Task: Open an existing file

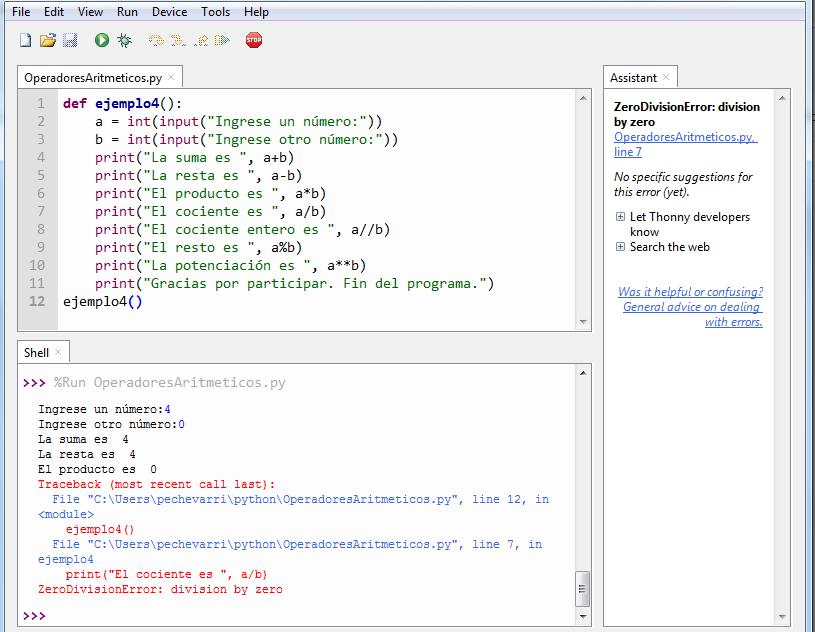Action: tap(48, 41)
